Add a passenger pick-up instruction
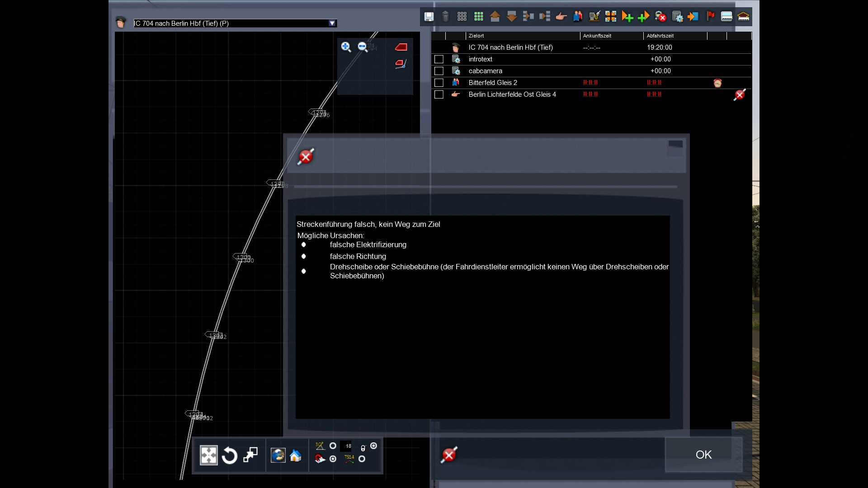868x488 pixels. (578, 17)
